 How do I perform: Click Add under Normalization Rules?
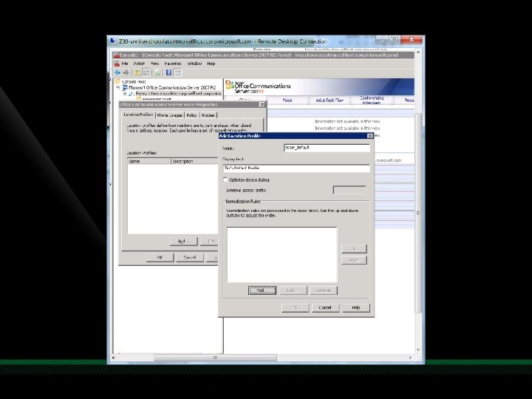262,290
